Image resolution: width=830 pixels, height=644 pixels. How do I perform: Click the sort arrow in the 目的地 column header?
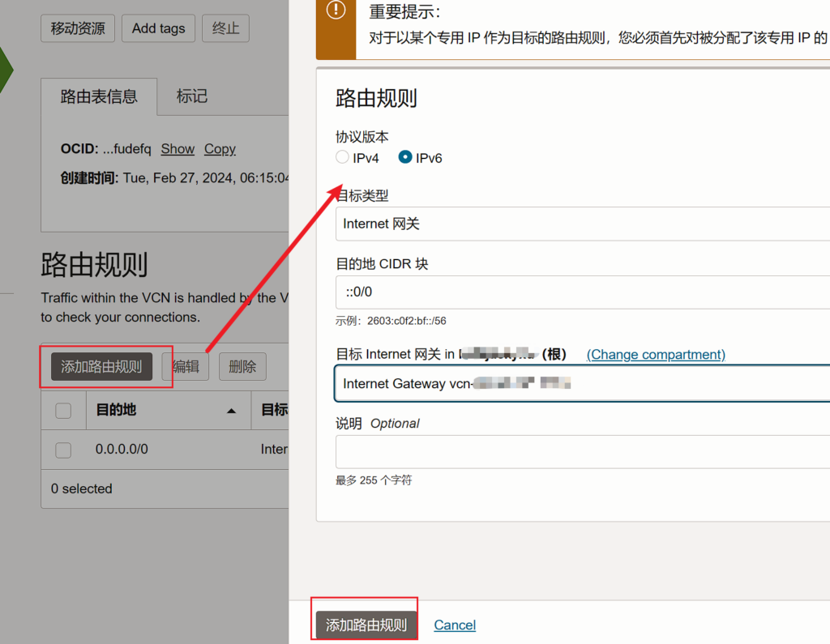pos(232,411)
